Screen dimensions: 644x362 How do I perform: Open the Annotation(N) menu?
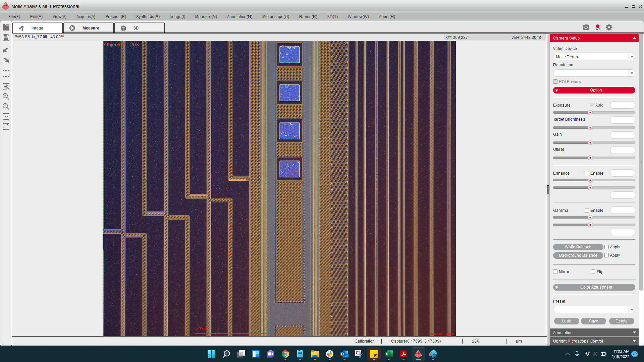tap(239, 17)
